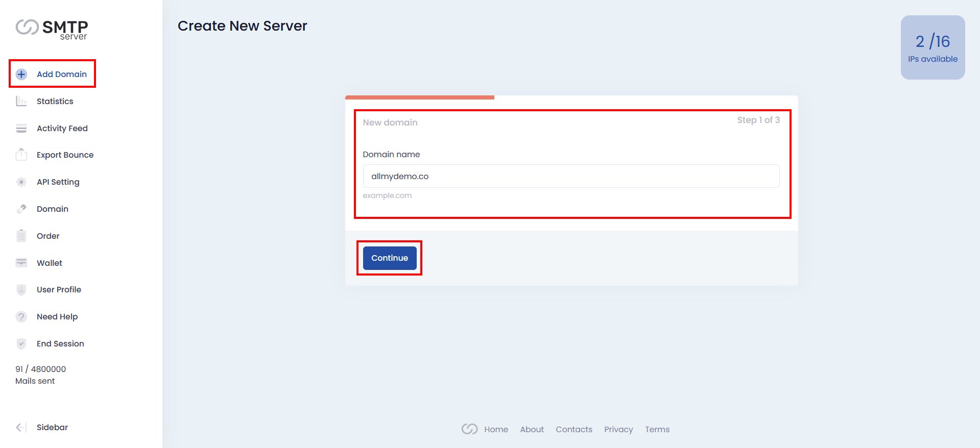
Task: Click the Export Bounce upload icon
Action: 21,155
